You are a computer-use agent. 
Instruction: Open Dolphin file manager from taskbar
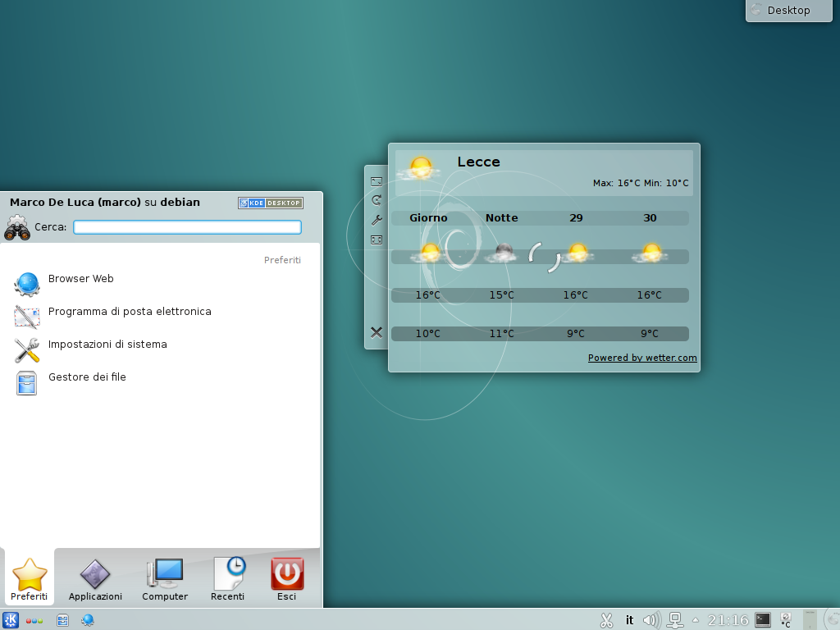(63, 620)
